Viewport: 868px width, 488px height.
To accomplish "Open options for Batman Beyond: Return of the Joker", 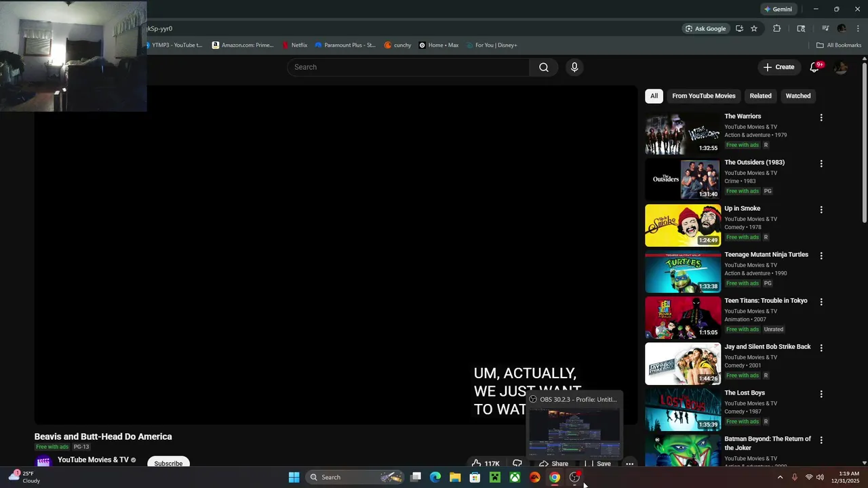I will click(821, 440).
